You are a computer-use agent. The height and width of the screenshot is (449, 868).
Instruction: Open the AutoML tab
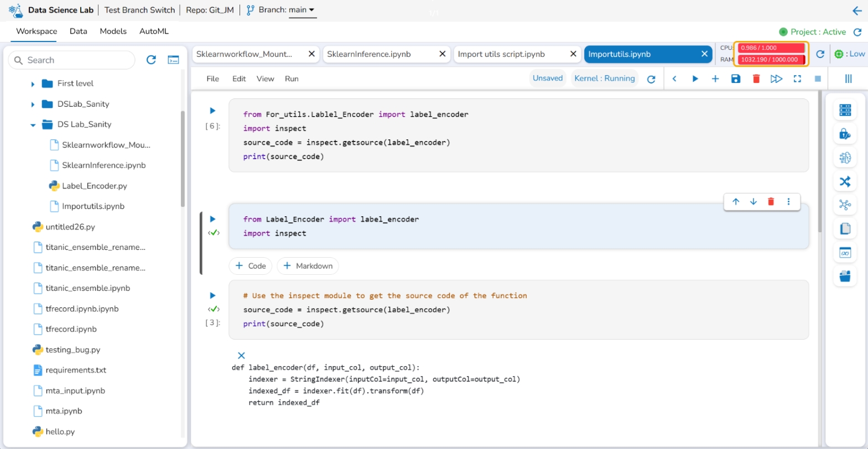154,31
